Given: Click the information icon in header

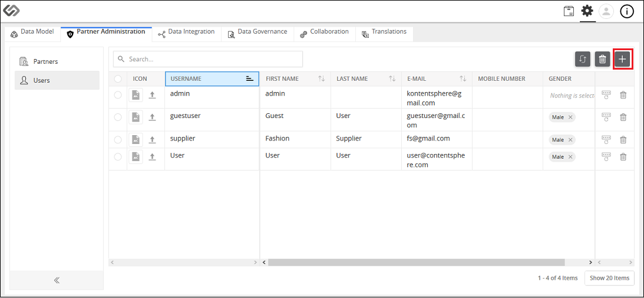Looking at the screenshot, I should [627, 12].
